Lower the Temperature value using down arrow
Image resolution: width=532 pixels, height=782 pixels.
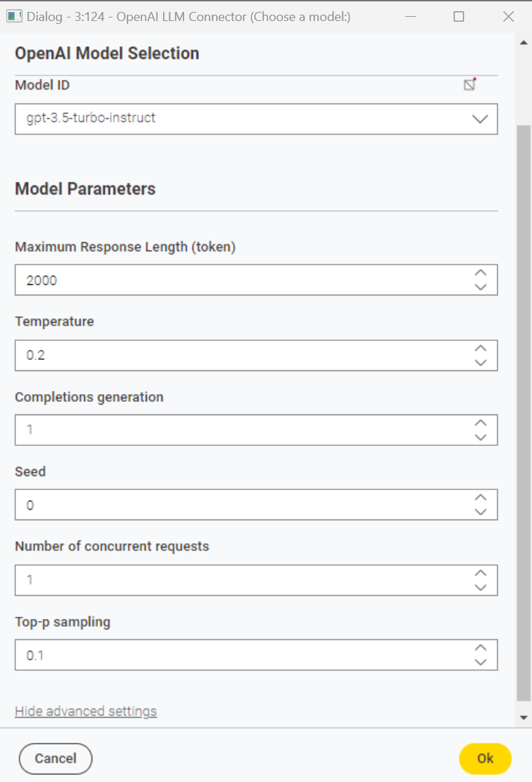tap(481, 363)
